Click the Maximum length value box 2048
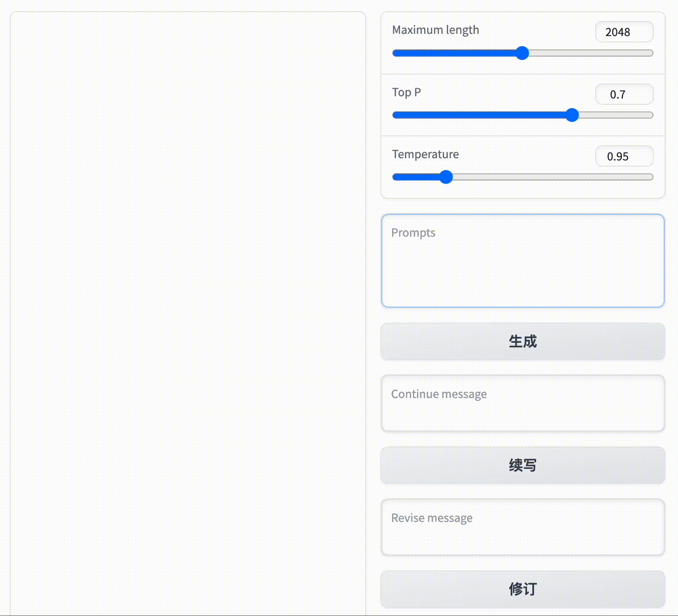The height and width of the screenshot is (616, 678). tap(624, 32)
